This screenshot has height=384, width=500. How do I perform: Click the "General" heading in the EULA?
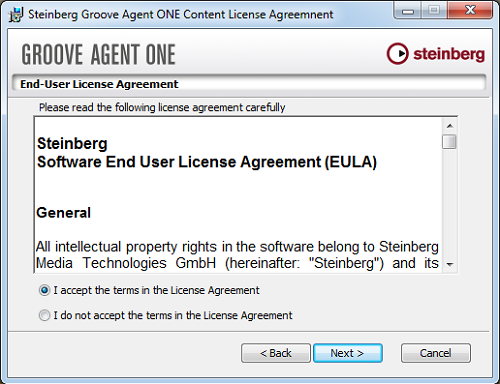point(63,213)
